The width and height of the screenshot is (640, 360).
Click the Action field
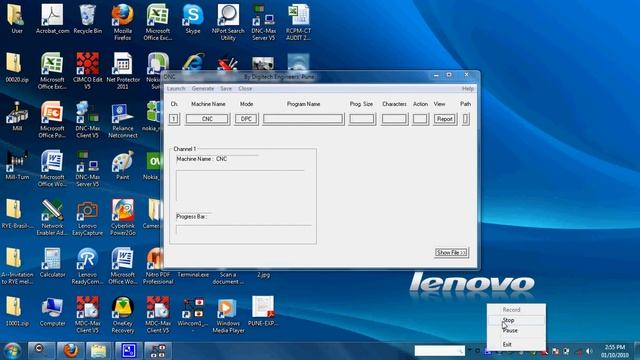420,119
